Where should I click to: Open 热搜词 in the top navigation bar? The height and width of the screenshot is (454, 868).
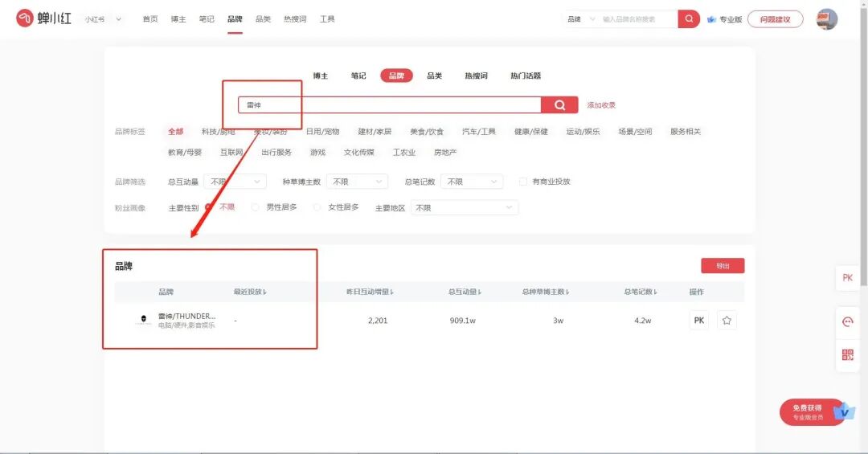295,18
